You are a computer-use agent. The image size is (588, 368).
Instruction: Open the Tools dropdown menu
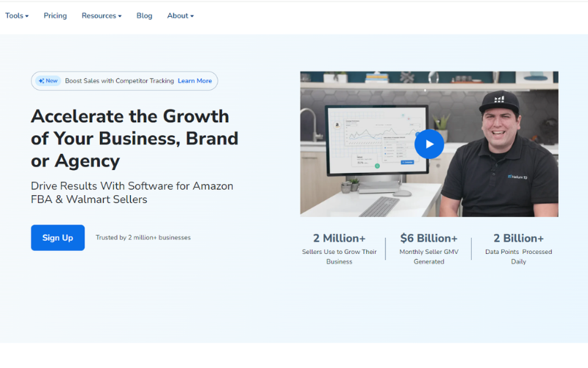pyautogui.click(x=17, y=15)
